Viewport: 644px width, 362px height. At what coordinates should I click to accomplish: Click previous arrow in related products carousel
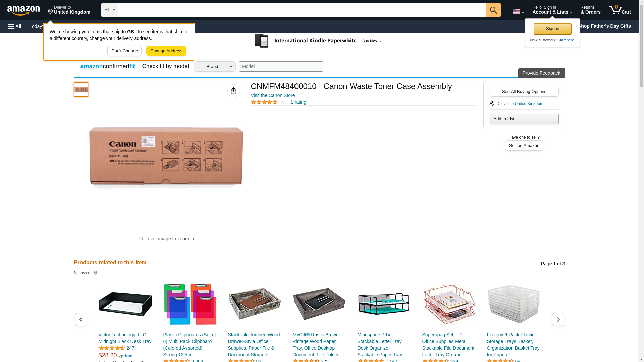click(81, 320)
